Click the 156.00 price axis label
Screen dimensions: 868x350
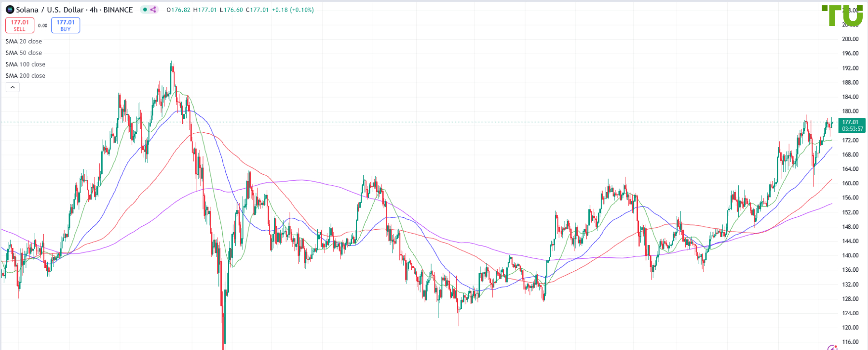click(x=850, y=198)
